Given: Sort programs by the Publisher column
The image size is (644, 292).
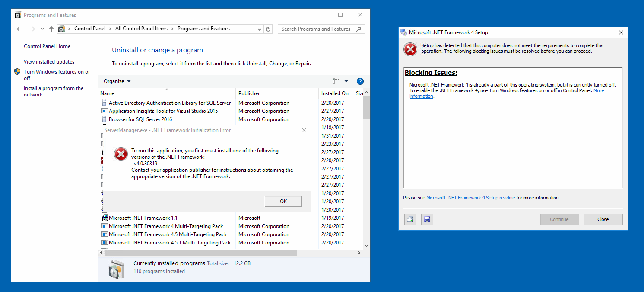Looking at the screenshot, I should click(249, 93).
